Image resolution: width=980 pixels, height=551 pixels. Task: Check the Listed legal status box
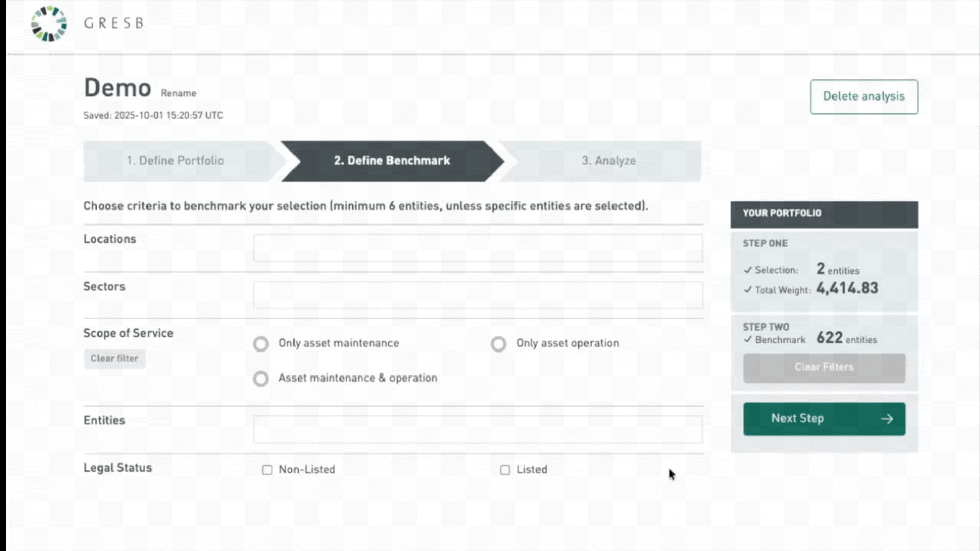click(505, 470)
